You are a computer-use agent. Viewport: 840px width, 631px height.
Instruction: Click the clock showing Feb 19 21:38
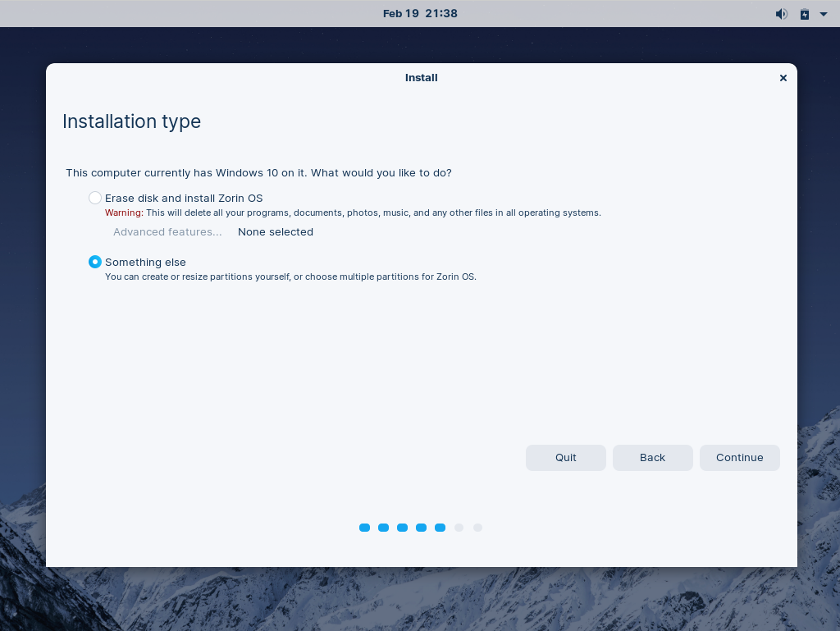coord(420,13)
